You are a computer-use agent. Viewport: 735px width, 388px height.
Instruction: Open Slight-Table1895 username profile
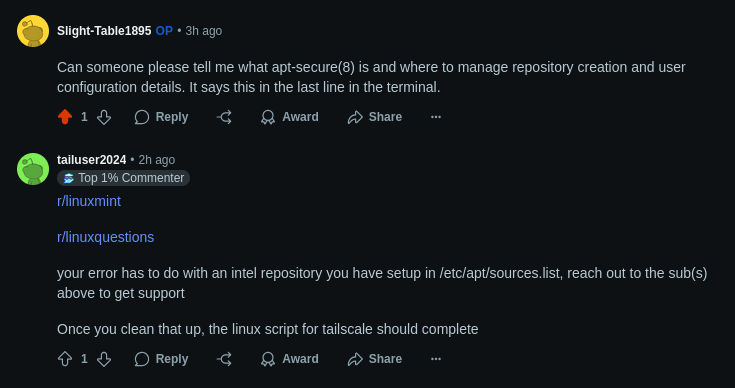click(x=104, y=31)
